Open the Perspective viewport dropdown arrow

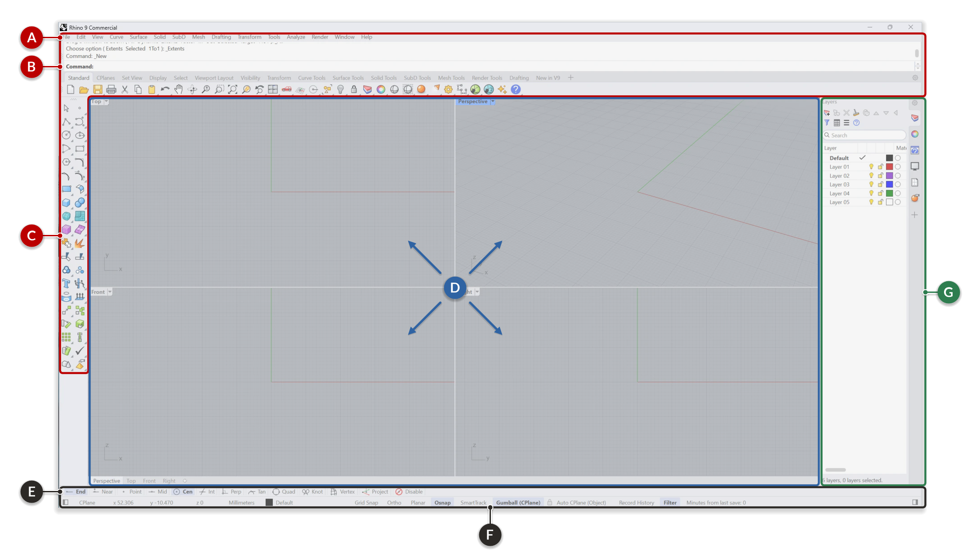click(493, 102)
